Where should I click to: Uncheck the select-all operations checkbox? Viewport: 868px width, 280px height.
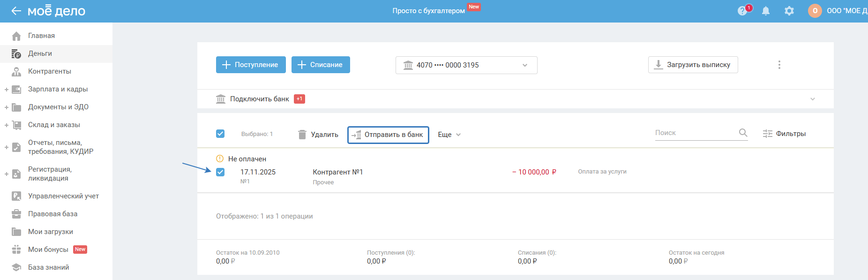[x=220, y=134]
